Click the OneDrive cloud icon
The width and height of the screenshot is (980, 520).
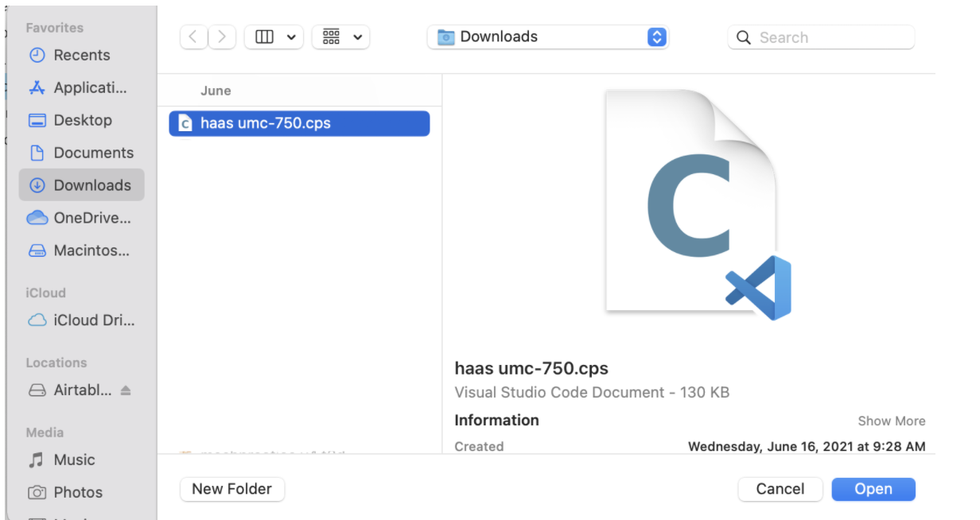37,218
